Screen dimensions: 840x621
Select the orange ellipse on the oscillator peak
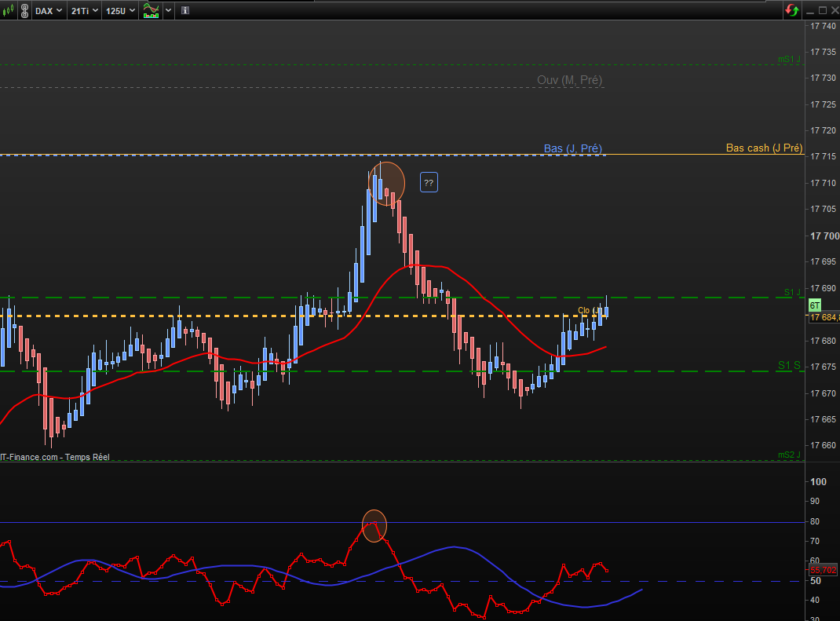[x=374, y=525]
